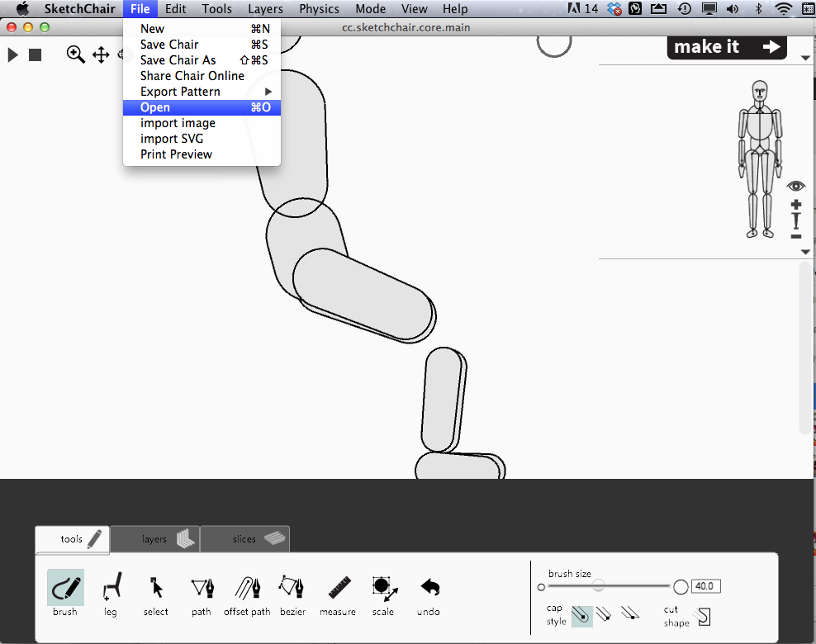The width and height of the screenshot is (816, 644).
Task: Click the Wi-Fi status icon
Action: (x=783, y=9)
